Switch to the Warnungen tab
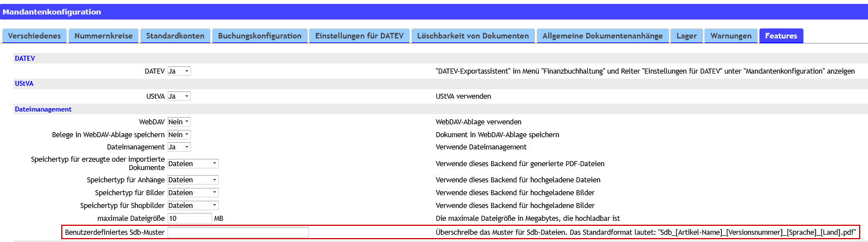This screenshot has width=868, height=242. [730, 36]
